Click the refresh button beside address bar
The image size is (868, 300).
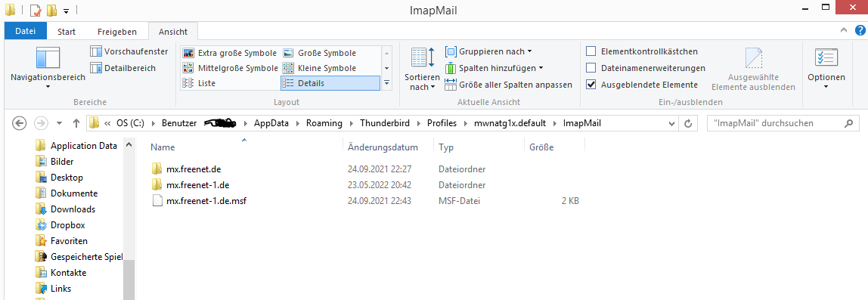click(x=688, y=123)
